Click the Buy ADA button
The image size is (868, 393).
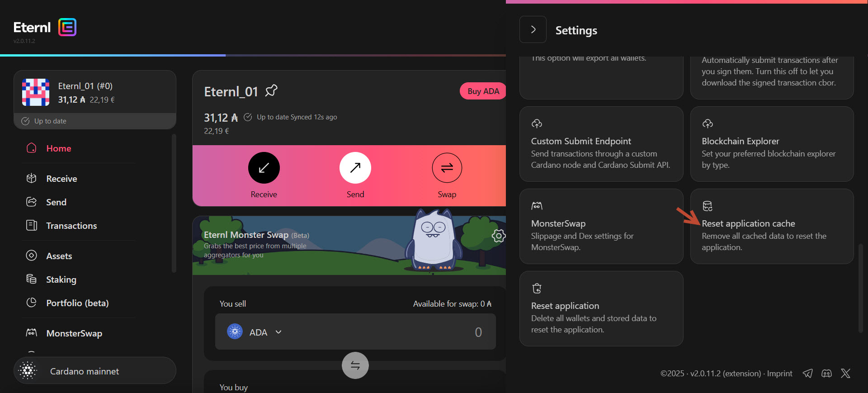483,91
